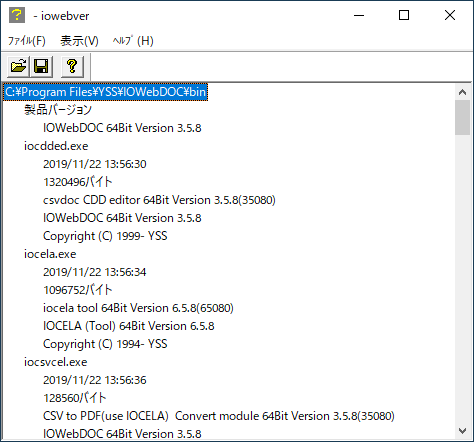This screenshot has height=442, width=474.
Task: Click the scroll down arrow of the list
Action: [462, 431]
